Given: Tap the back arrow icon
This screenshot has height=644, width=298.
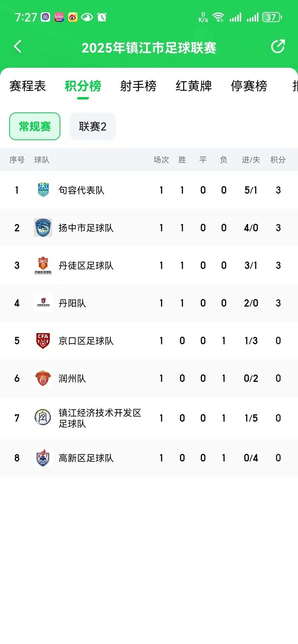Looking at the screenshot, I should [18, 47].
